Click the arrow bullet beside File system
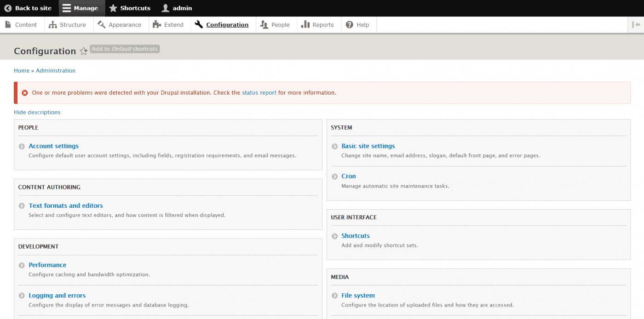Screen dimensions: 644x319 tap(335, 296)
